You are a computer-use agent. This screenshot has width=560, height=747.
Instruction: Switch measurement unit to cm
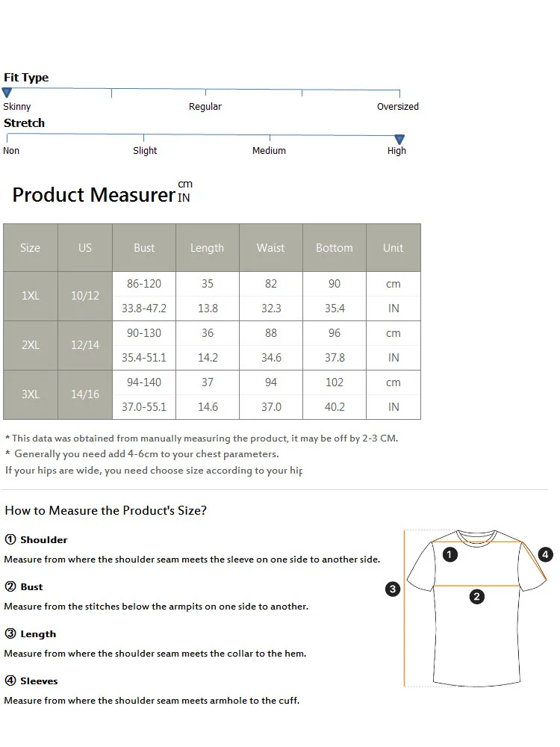tap(185, 184)
